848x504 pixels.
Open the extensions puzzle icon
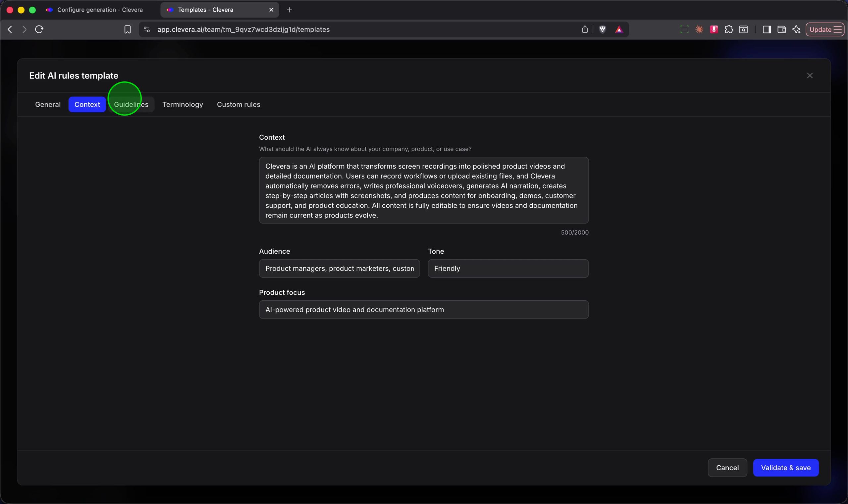tap(728, 29)
